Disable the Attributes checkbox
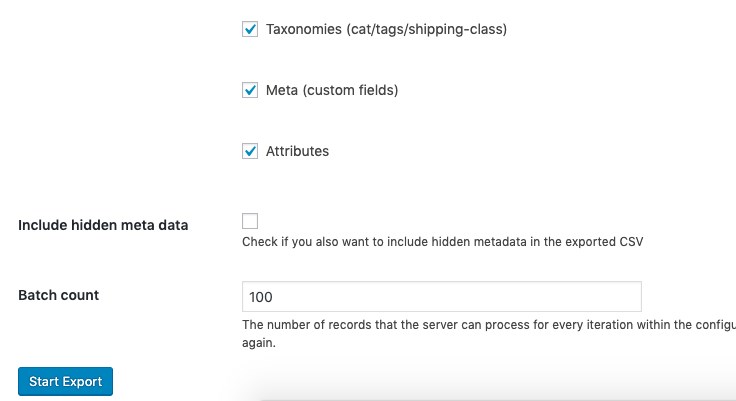Viewport: 736px width, 401px height. (x=250, y=151)
